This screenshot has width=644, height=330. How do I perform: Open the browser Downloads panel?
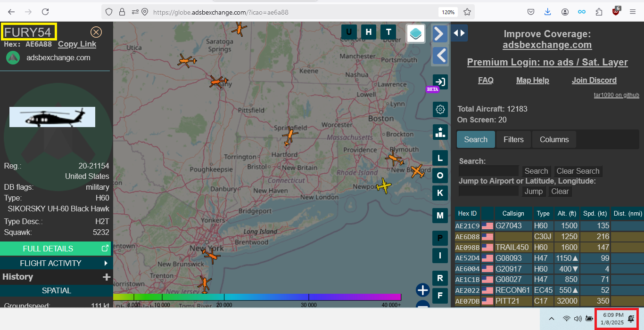pos(547,12)
